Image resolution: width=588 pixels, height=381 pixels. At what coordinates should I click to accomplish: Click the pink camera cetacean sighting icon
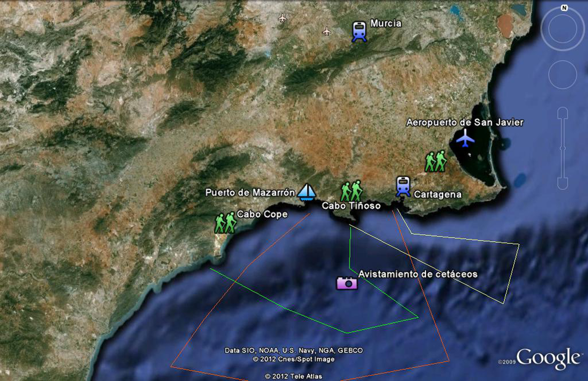click(x=347, y=283)
